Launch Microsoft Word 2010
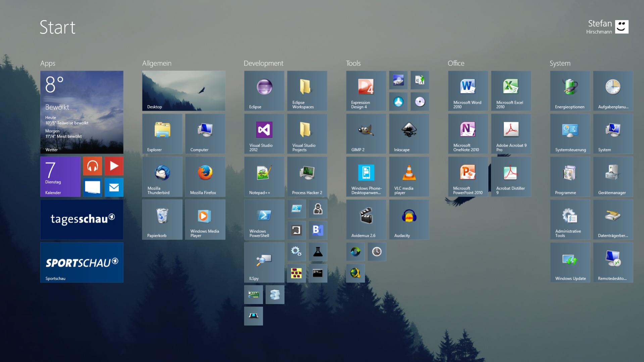Screen dimensions: 644x362 coord(468,91)
